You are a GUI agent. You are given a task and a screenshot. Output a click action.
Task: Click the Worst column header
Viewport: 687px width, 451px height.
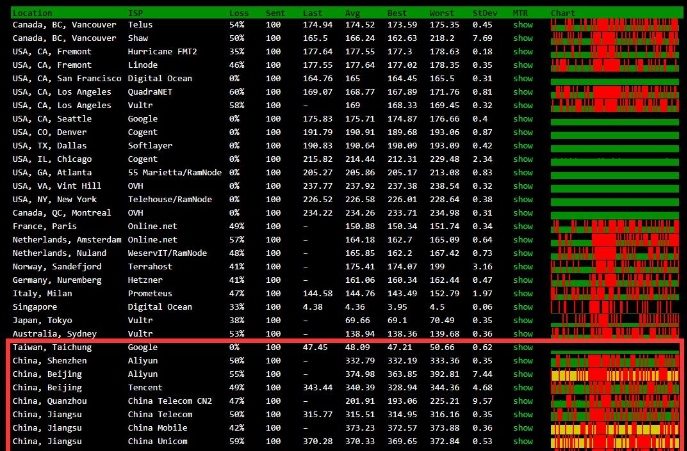[442, 13]
